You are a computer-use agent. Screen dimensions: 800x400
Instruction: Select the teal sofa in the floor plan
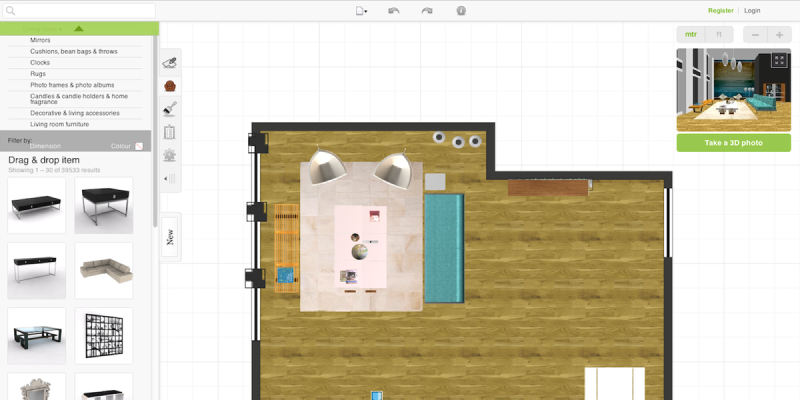[444, 248]
